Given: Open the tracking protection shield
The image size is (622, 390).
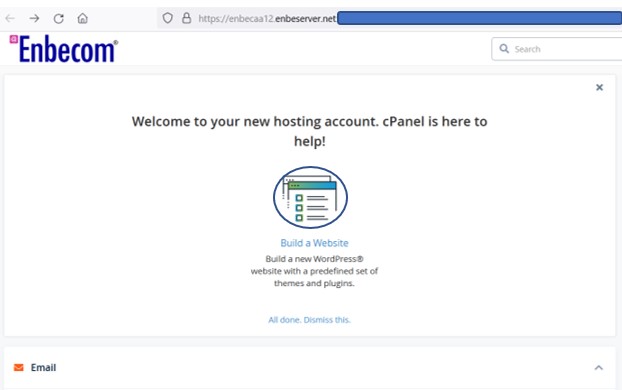Looking at the screenshot, I should pyautogui.click(x=167, y=18).
